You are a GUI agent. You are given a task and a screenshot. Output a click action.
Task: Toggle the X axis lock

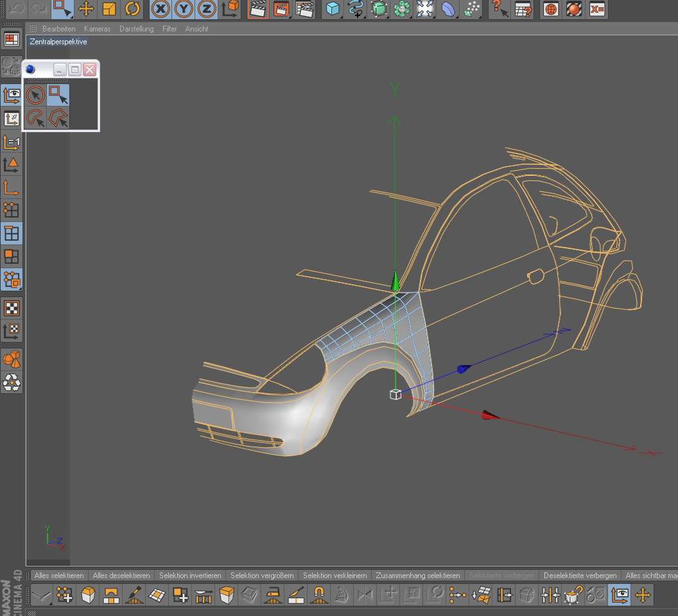pos(161,9)
